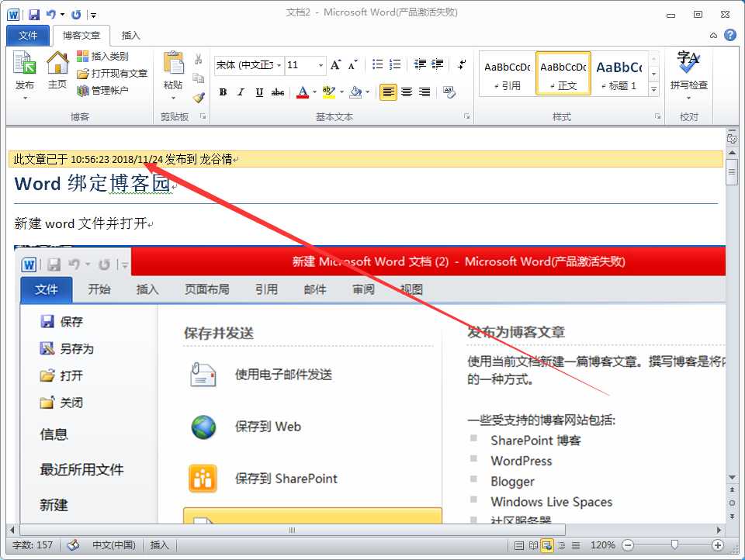Viewport: 745px width, 560px height.
Task: Click the Save icon in quick access toolbar
Action: [x=33, y=15]
